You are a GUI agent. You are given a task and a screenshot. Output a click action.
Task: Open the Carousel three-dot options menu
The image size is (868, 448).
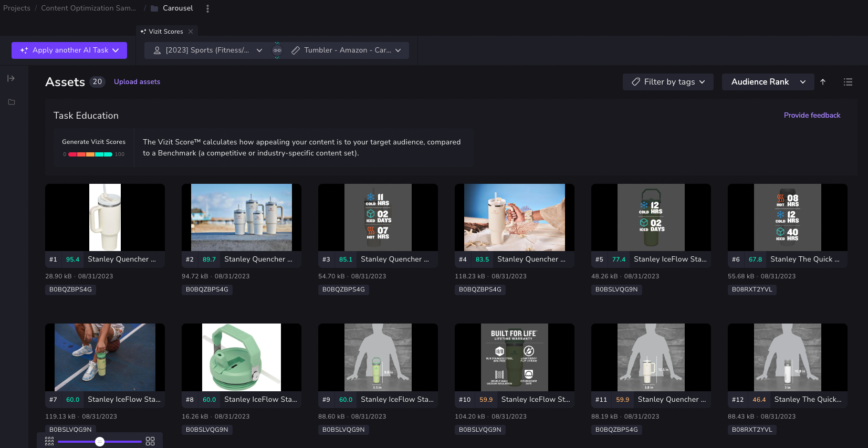(207, 8)
